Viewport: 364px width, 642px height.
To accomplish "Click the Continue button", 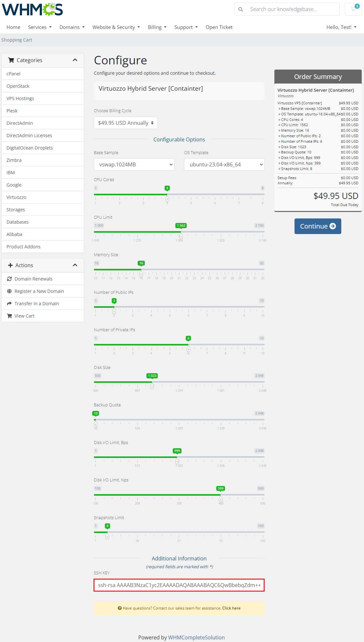I will 318,226.
